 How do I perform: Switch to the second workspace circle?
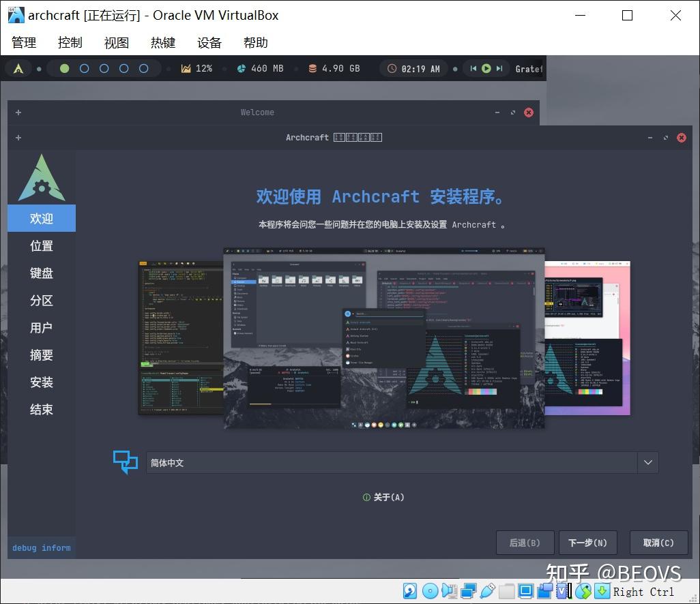coord(85,68)
